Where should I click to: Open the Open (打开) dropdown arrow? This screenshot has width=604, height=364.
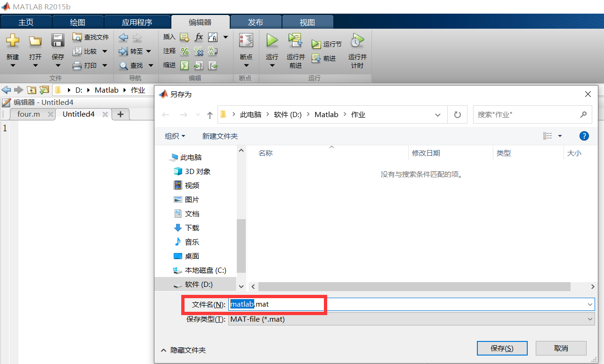(35, 65)
